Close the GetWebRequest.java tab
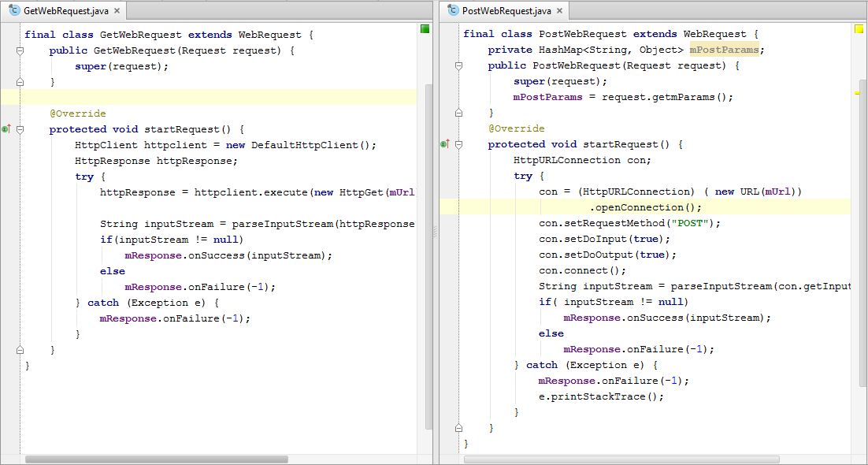Image resolution: width=868 pixels, height=465 pixels. click(117, 10)
